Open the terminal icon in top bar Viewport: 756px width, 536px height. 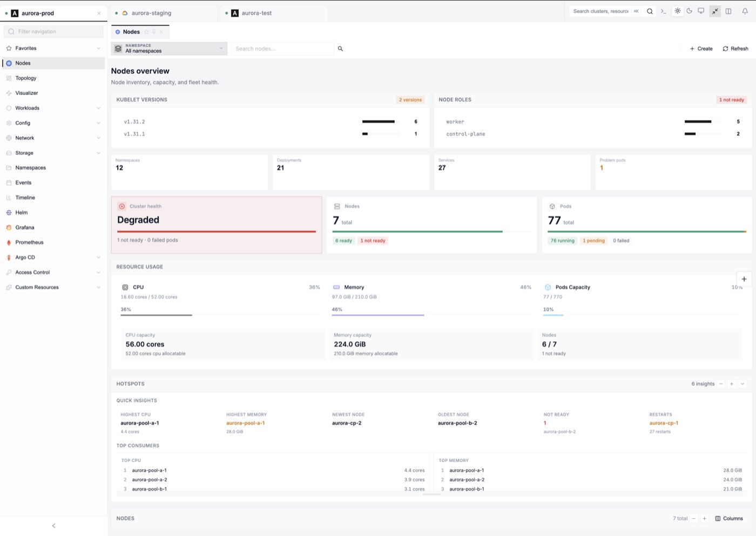(664, 11)
